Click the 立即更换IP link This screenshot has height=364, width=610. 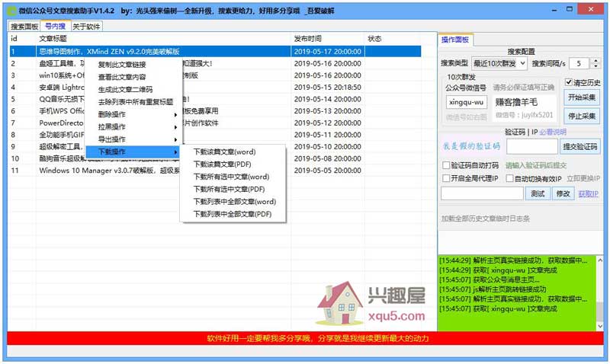[583, 178]
